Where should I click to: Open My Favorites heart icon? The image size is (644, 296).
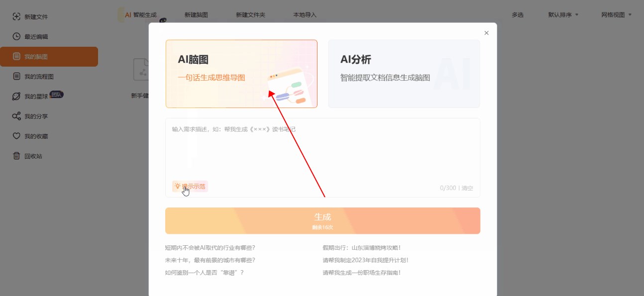coord(16,136)
